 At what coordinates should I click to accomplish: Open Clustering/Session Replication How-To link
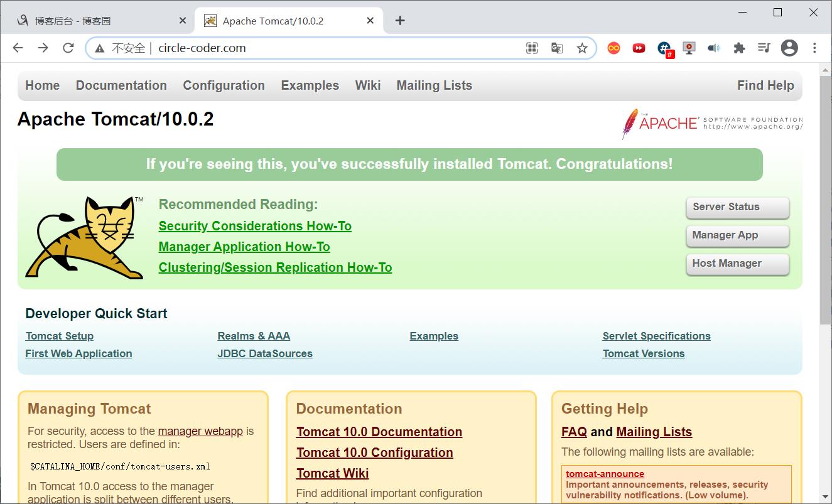point(275,267)
